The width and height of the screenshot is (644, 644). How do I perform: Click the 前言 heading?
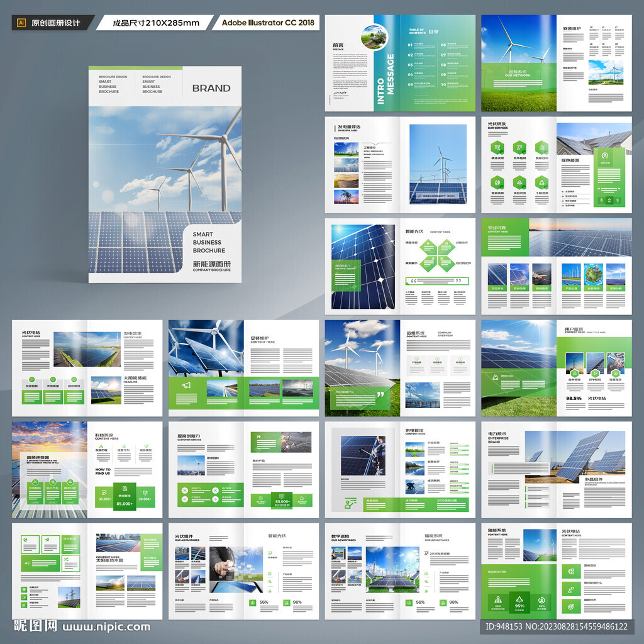(x=338, y=45)
